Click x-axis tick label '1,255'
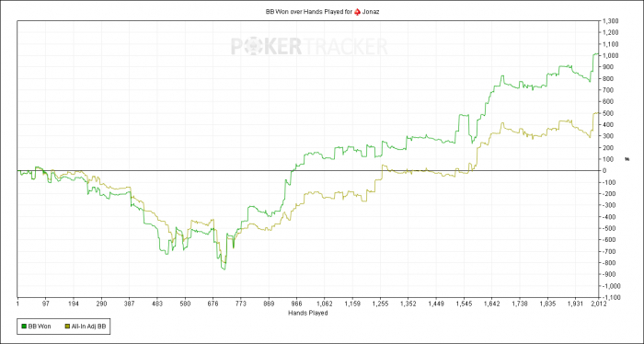This screenshot has height=344, width=644. (380, 304)
